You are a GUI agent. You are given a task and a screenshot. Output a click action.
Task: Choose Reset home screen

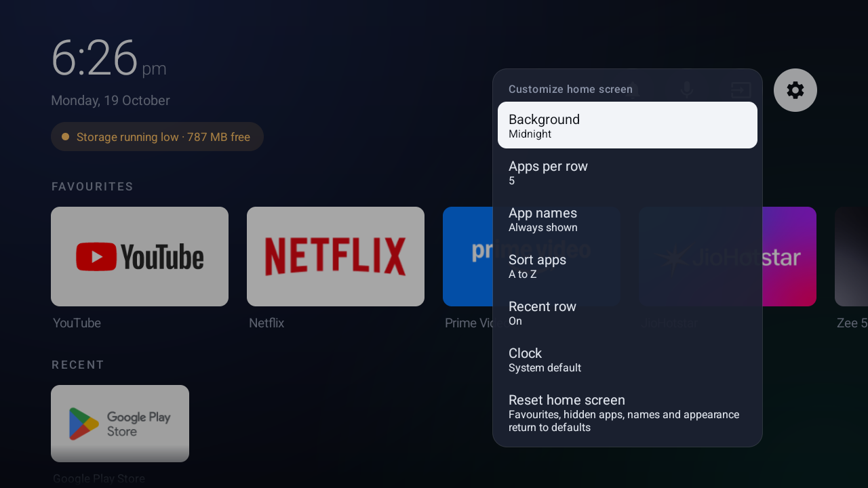[x=627, y=412]
